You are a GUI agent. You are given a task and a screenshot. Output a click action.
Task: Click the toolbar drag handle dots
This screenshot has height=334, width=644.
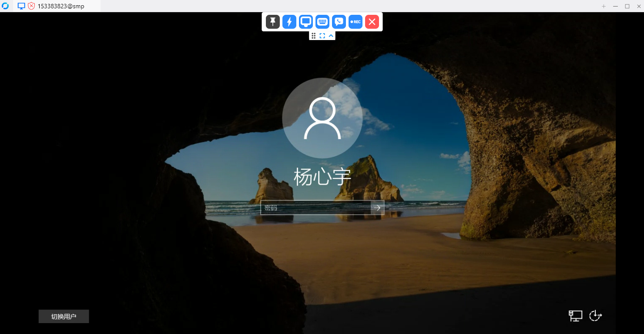(x=314, y=36)
